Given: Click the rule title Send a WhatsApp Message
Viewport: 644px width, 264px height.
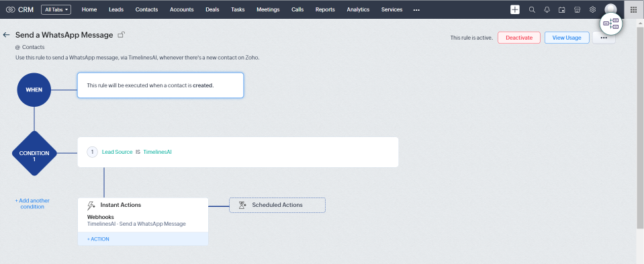Looking at the screenshot, I should [x=64, y=35].
